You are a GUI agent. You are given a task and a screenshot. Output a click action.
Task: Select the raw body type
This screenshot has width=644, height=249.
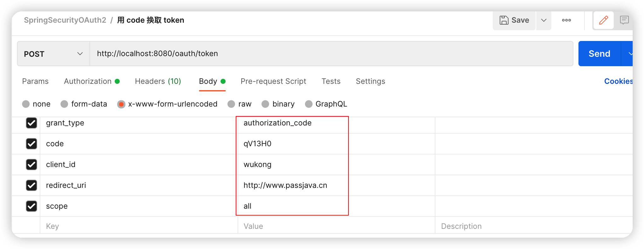tap(232, 104)
